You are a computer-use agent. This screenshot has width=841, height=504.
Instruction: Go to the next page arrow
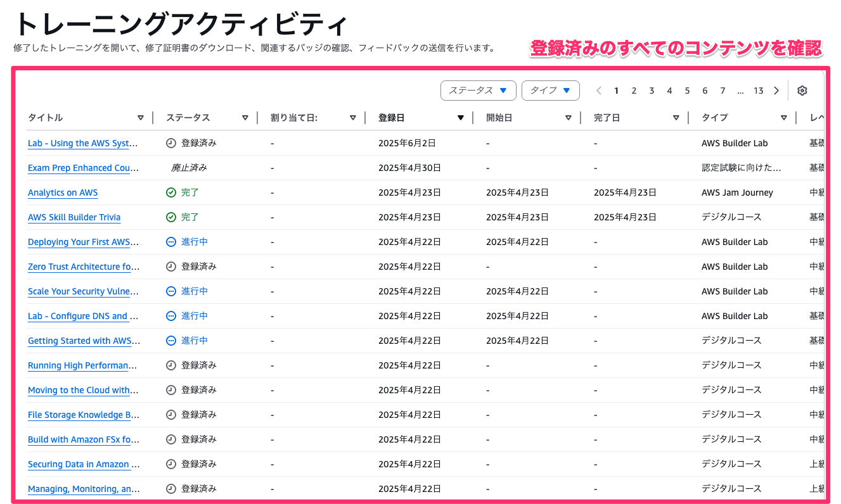pyautogui.click(x=776, y=91)
